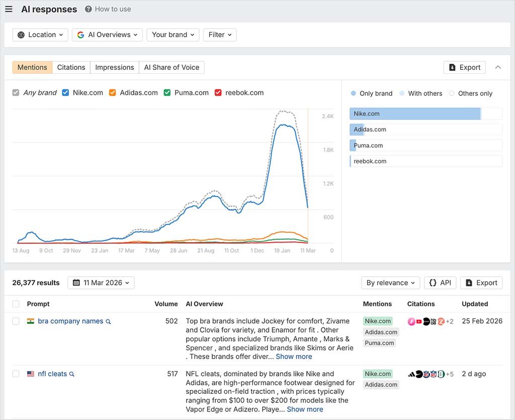Click the Nike.com share of voice bar
515x420 pixels.
(414, 114)
